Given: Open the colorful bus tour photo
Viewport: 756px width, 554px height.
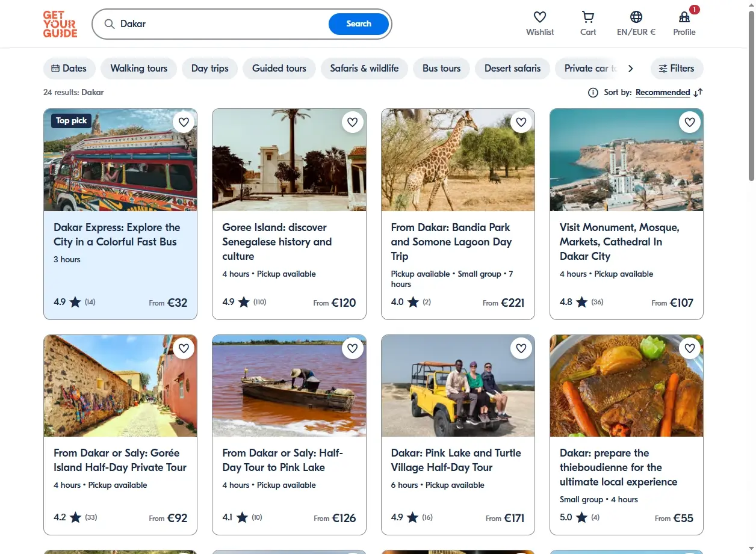Looking at the screenshot, I should tap(120, 160).
